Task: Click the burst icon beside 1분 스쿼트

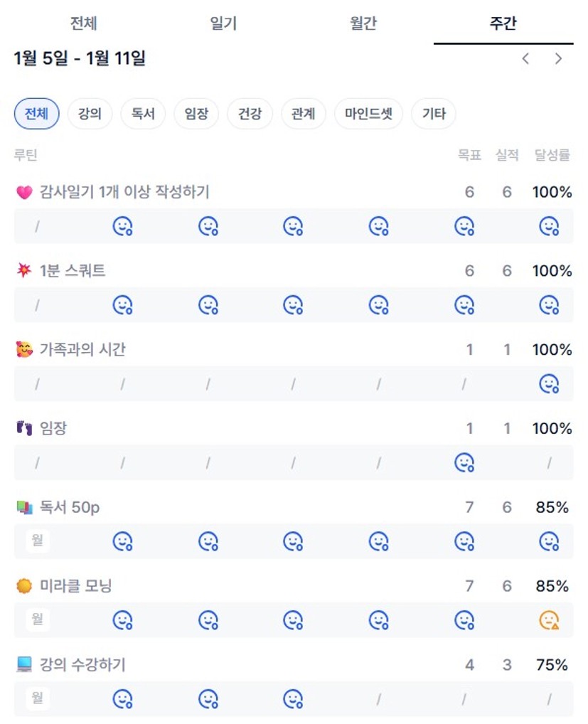Action: tap(24, 271)
